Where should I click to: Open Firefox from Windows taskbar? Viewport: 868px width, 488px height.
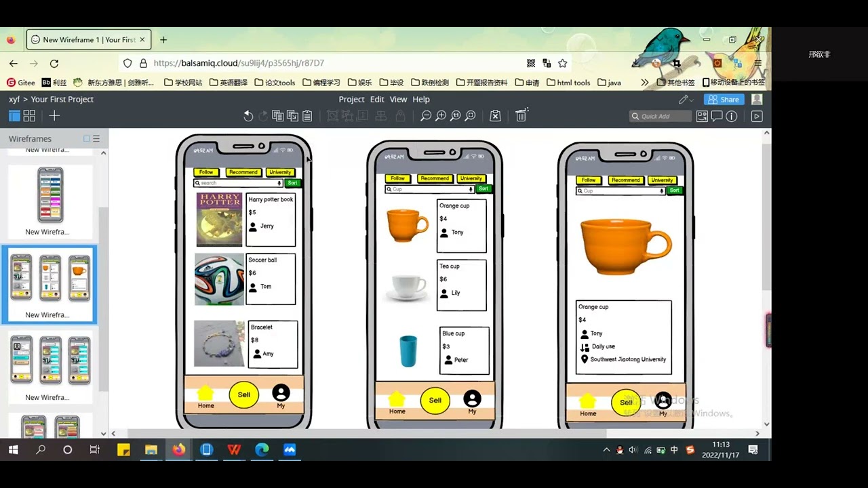(x=179, y=450)
